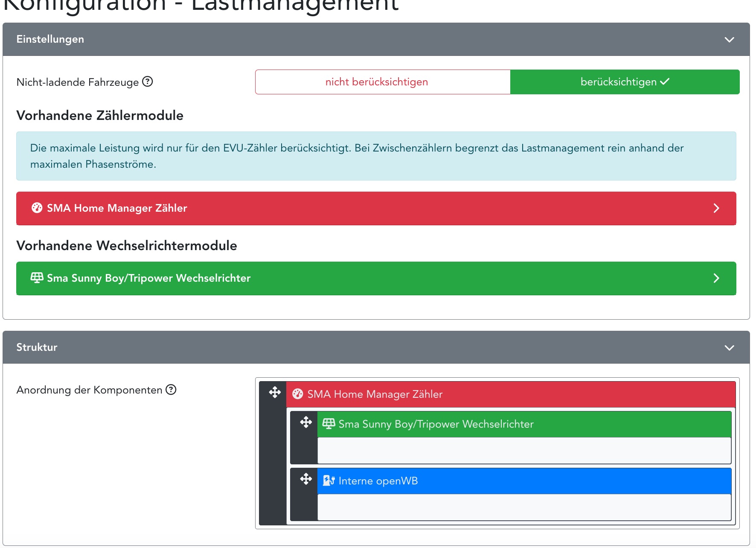Click solar panel icon in structure Wechselrichter row
This screenshot has height=548, width=756.
(329, 424)
